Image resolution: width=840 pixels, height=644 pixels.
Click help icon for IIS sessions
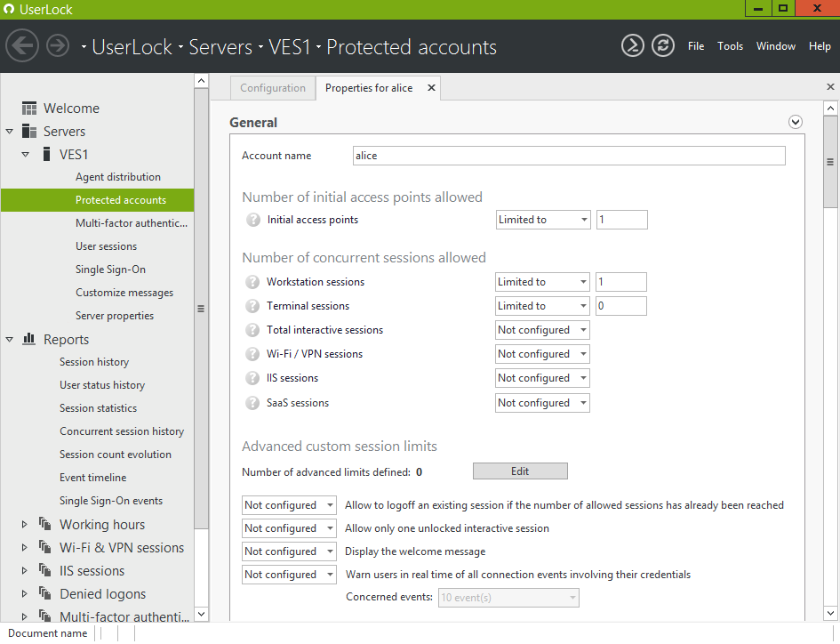pyautogui.click(x=252, y=378)
